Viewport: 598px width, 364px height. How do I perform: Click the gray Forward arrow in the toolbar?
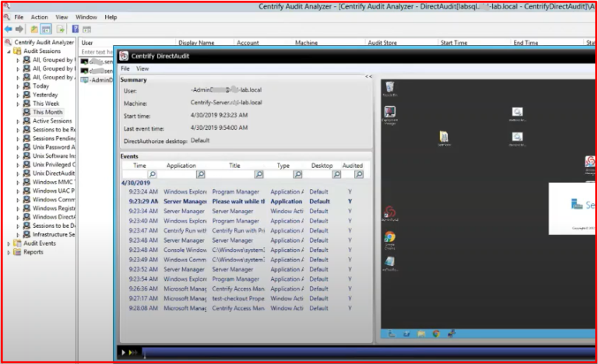click(19, 29)
